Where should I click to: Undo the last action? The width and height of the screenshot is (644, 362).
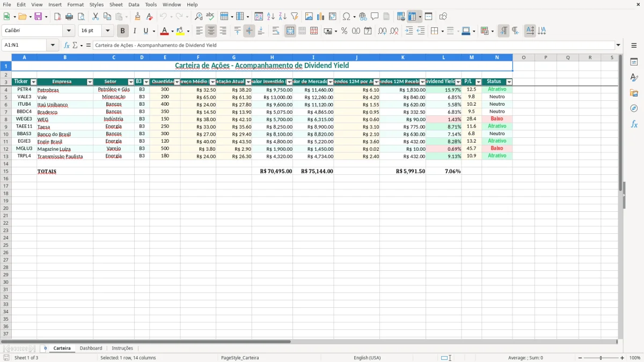click(x=163, y=17)
